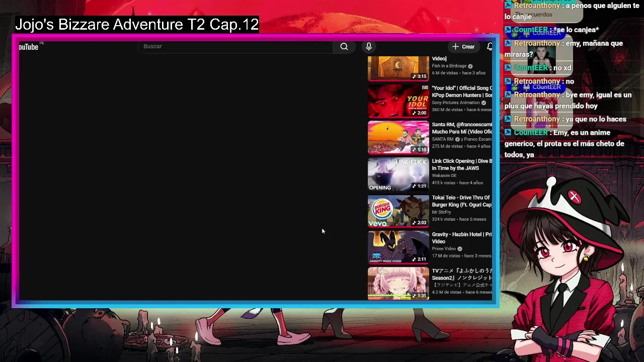Open the Sony Pictures Animation channel
Image resolution: width=644 pixels, height=362 pixels.
455,103
